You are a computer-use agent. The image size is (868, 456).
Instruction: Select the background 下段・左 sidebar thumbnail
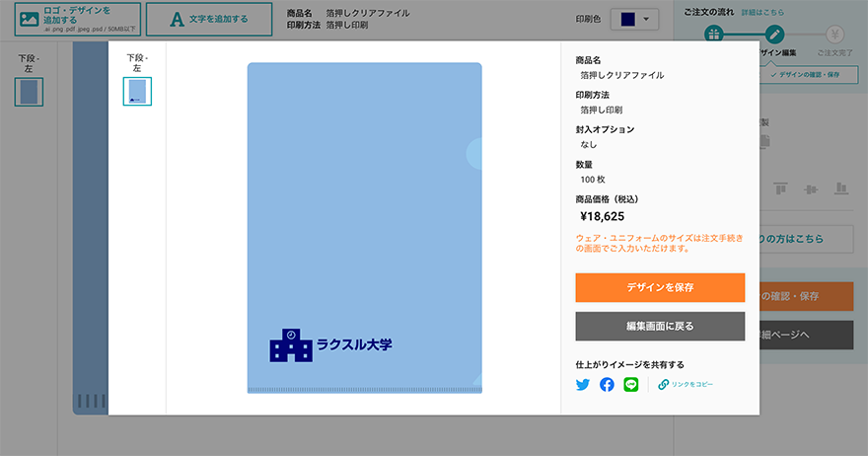[x=29, y=92]
